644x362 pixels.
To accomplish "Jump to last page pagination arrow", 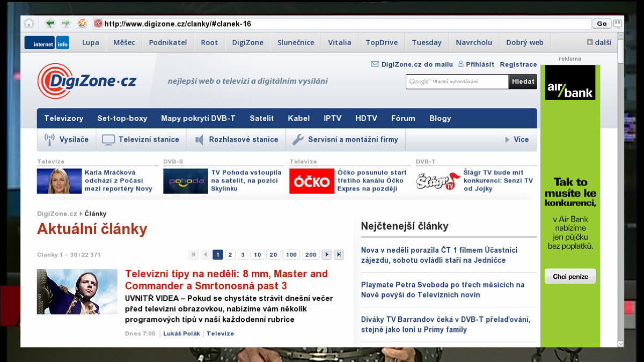I will (339, 255).
